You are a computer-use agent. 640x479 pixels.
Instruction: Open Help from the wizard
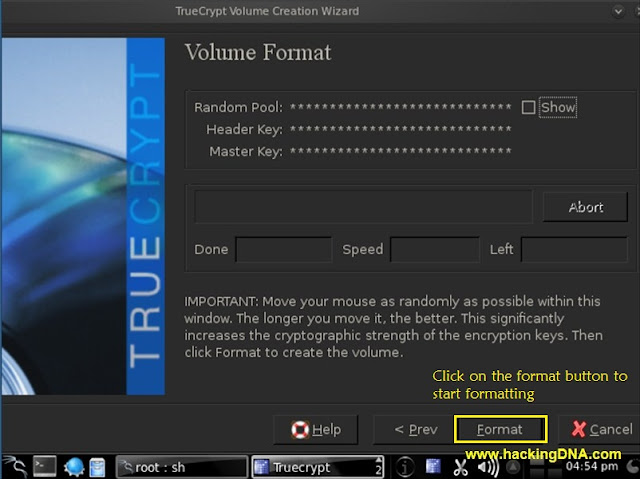tap(316, 429)
